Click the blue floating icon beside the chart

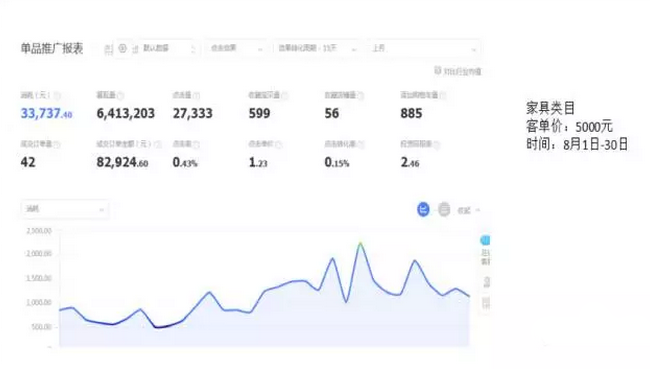[x=485, y=240]
